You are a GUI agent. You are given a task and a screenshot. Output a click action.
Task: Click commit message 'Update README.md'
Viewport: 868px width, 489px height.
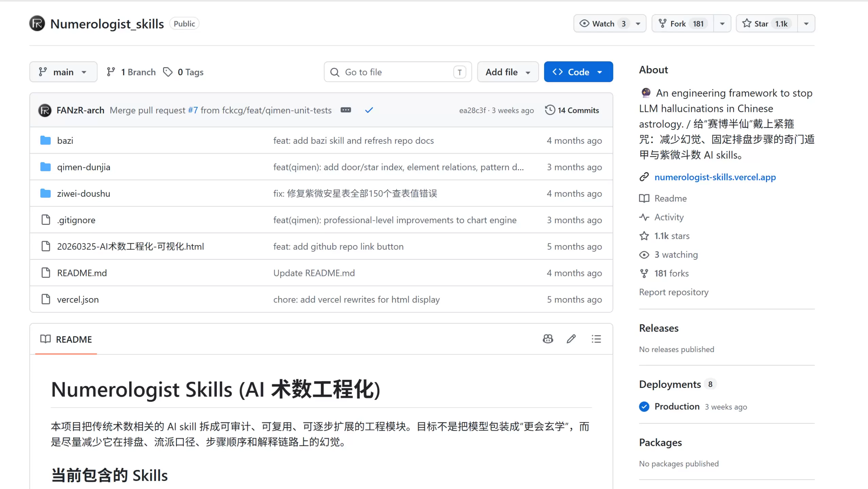[x=314, y=273]
